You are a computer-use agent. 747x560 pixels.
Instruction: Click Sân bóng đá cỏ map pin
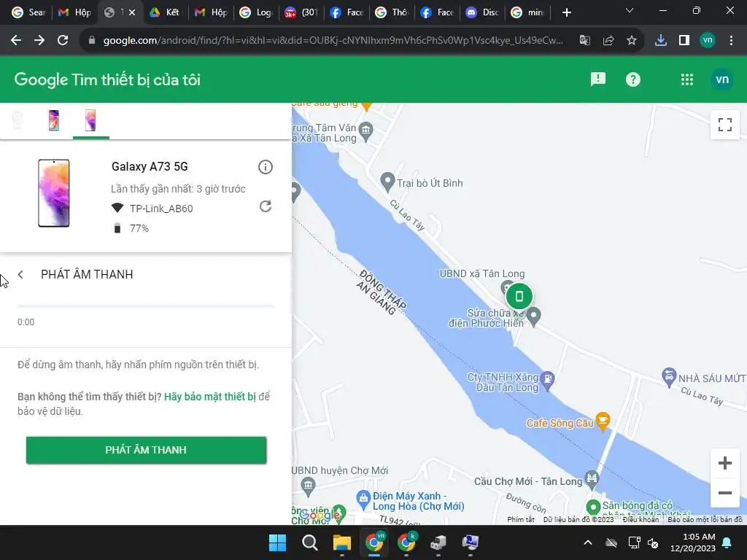[x=593, y=507]
